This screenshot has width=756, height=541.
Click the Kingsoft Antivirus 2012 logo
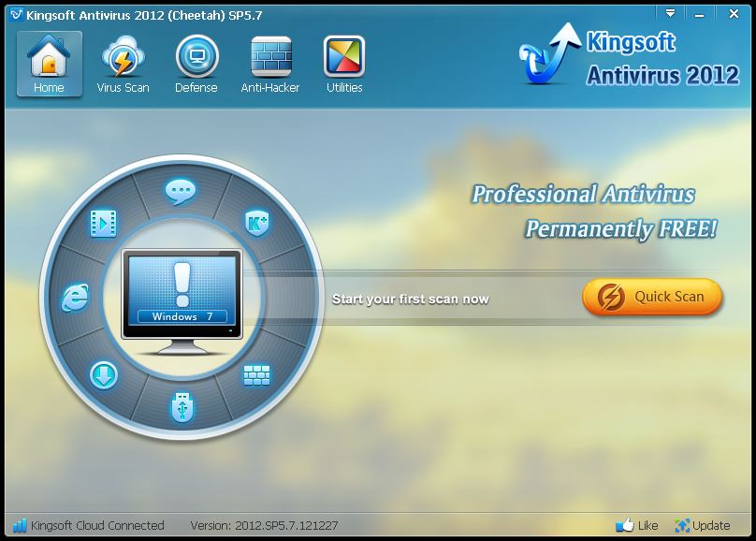coord(629,57)
